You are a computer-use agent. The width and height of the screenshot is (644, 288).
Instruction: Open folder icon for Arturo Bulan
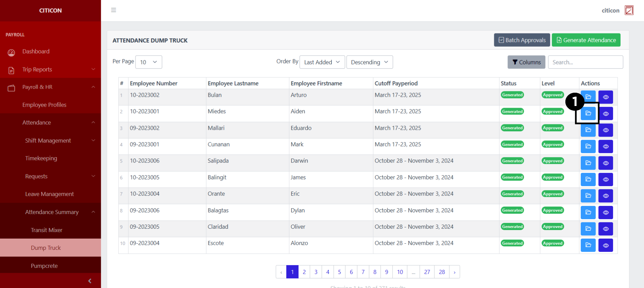pos(588,97)
